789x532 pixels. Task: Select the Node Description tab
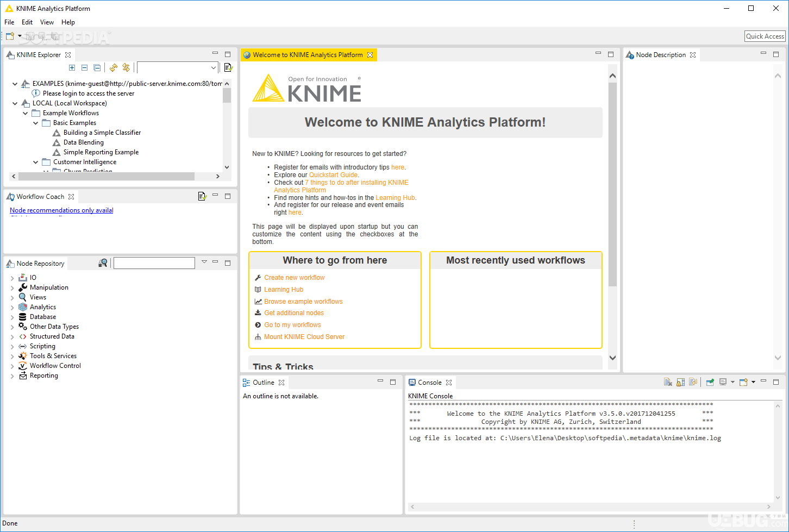661,55
